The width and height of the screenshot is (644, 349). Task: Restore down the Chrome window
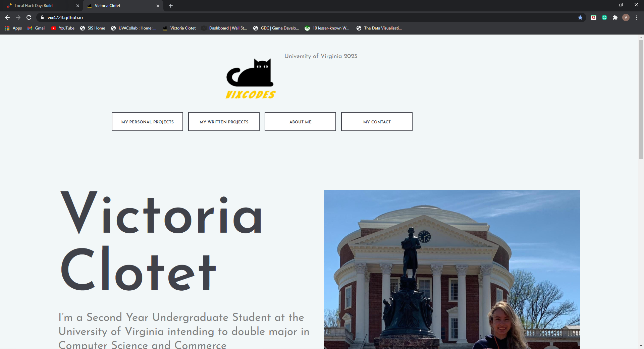click(621, 5)
